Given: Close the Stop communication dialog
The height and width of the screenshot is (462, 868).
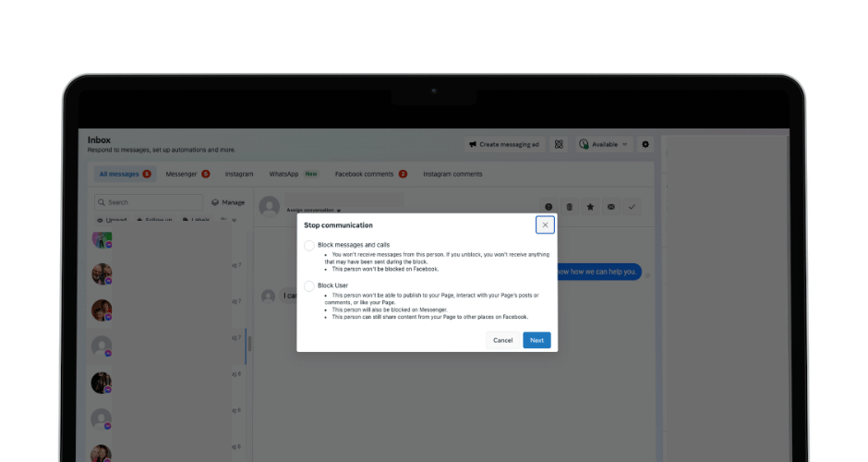Looking at the screenshot, I should click(x=545, y=225).
